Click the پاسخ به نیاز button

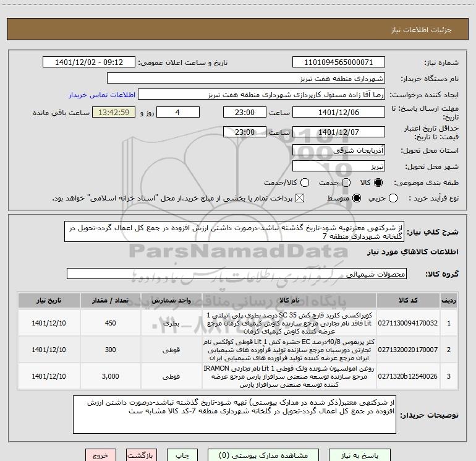pyautogui.click(x=360, y=455)
